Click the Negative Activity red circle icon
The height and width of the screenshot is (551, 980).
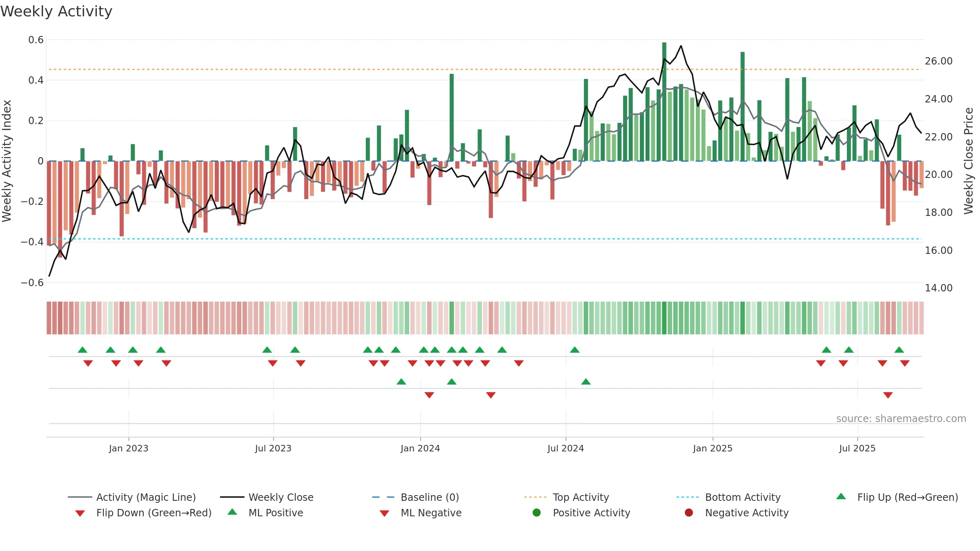689,512
